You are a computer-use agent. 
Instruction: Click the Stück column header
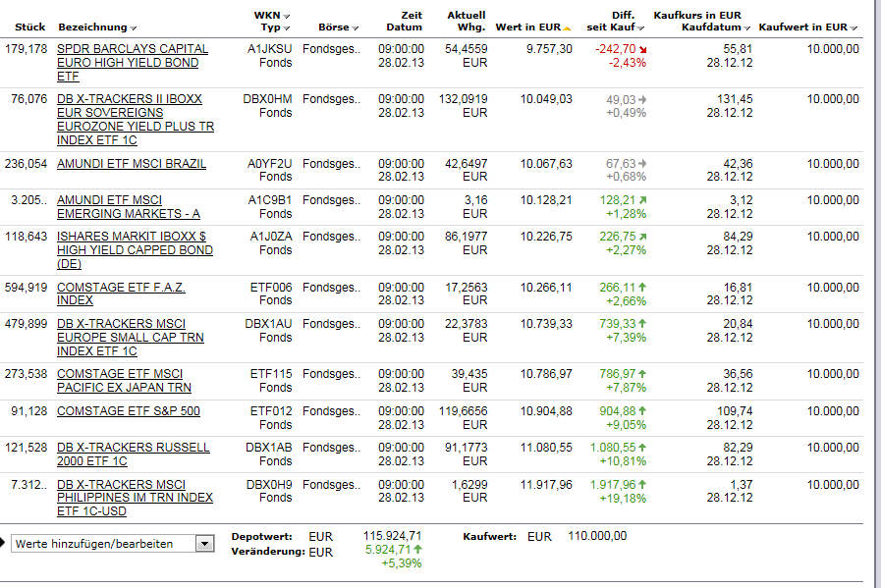29,27
